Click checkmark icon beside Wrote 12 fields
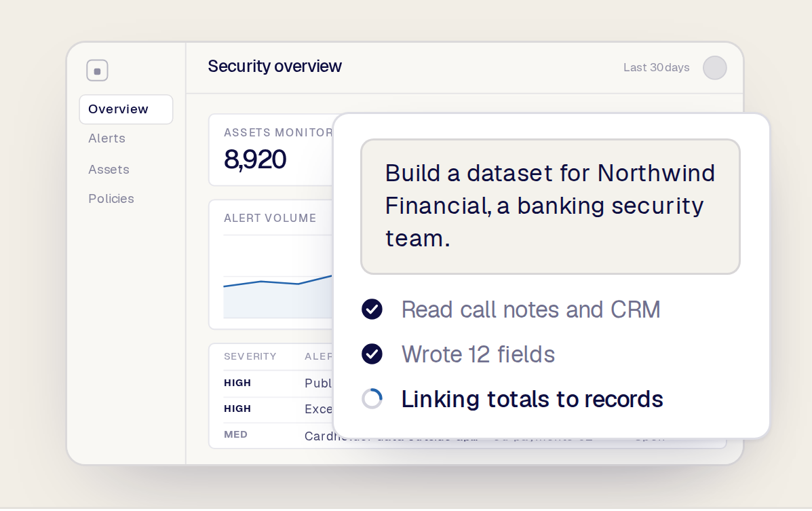 372,354
